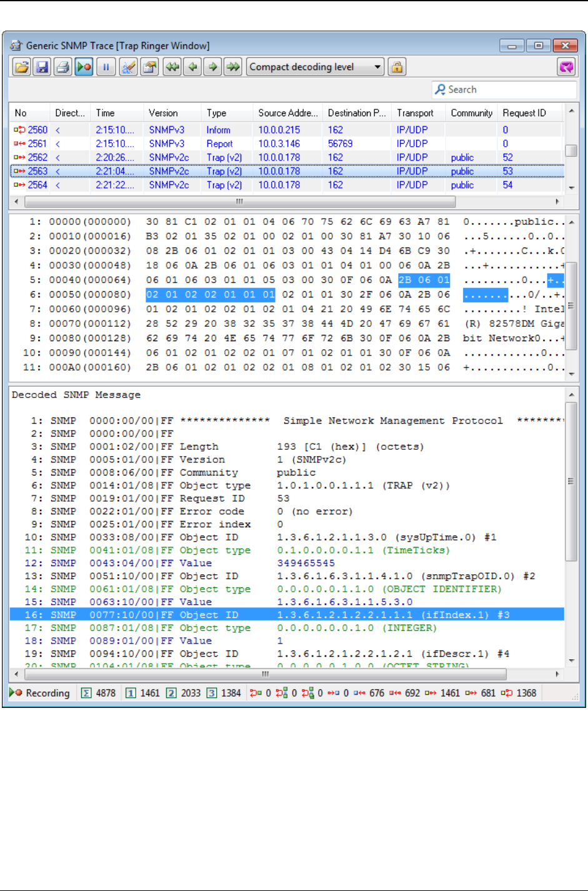588x891 pixels.
Task: Click the Recording status indicator
Action: click(39, 693)
